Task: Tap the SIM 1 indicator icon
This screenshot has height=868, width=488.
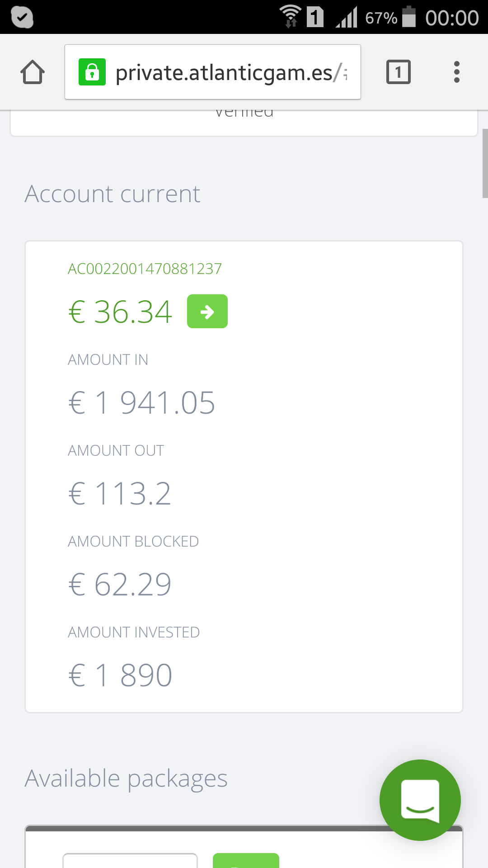Action: 315,17
